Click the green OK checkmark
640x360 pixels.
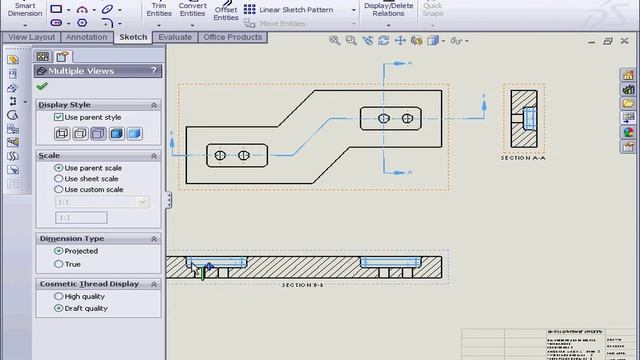42,86
